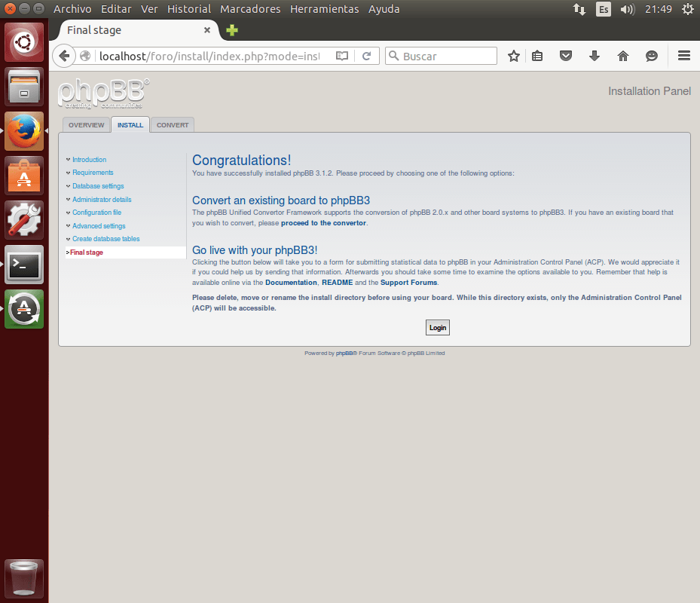Open the Ayuda menu

point(384,9)
